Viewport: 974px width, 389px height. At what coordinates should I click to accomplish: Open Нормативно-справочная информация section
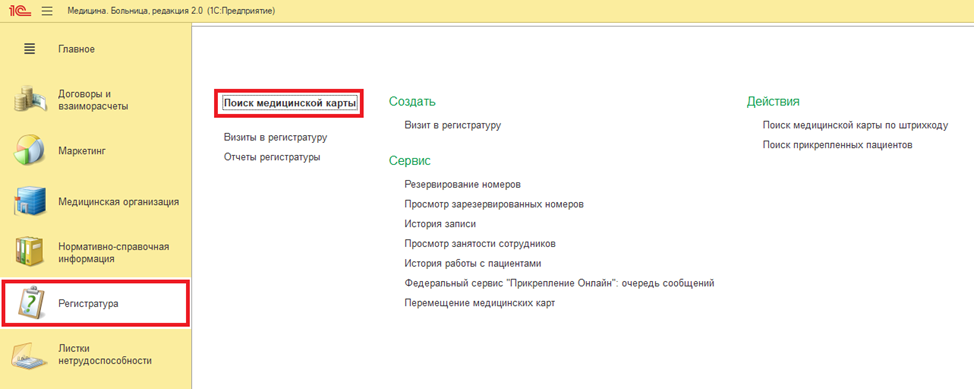coord(114,252)
